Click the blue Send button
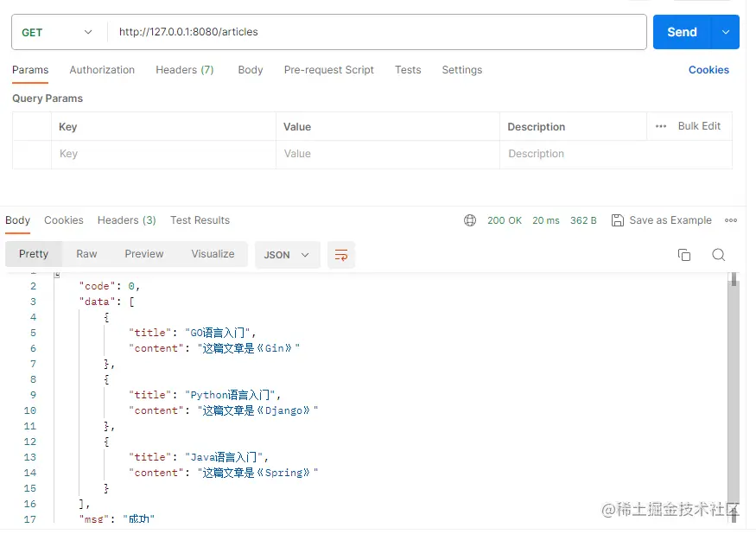The height and width of the screenshot is (534, 756). [682, 32]
